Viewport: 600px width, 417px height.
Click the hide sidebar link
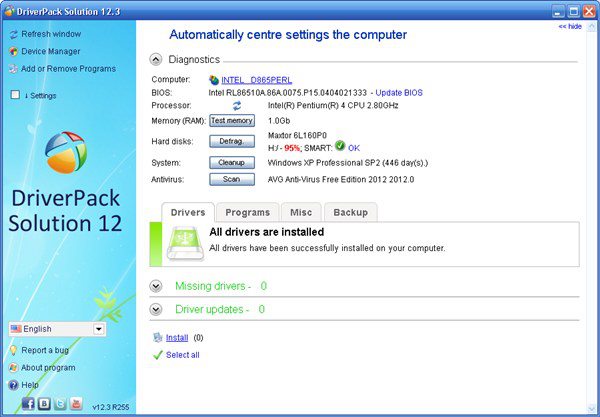point(570,26)
